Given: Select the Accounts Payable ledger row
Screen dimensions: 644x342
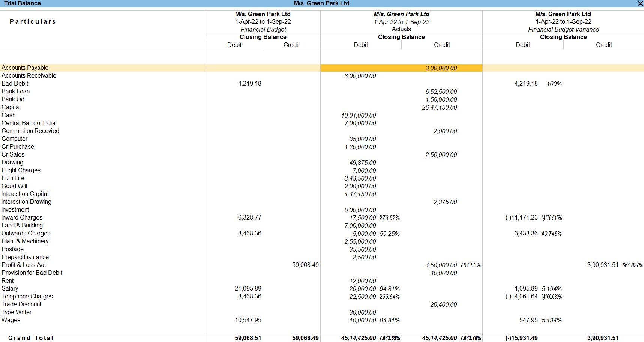Looking at the screenshot, I should point(25,68).
